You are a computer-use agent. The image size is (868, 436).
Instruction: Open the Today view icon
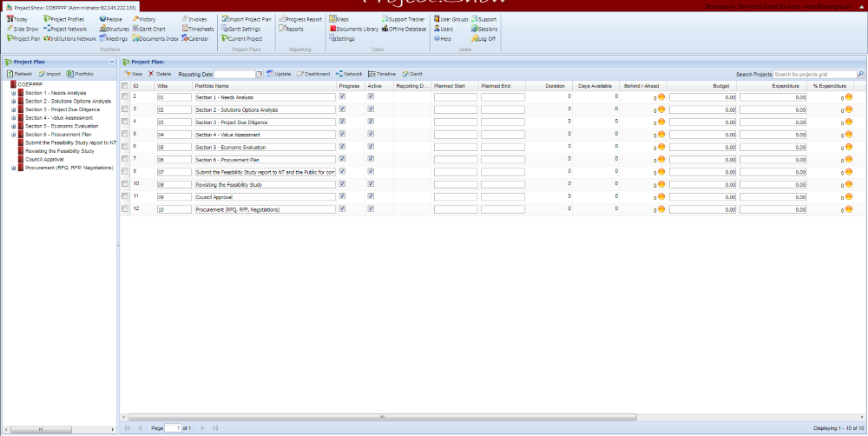16,19
